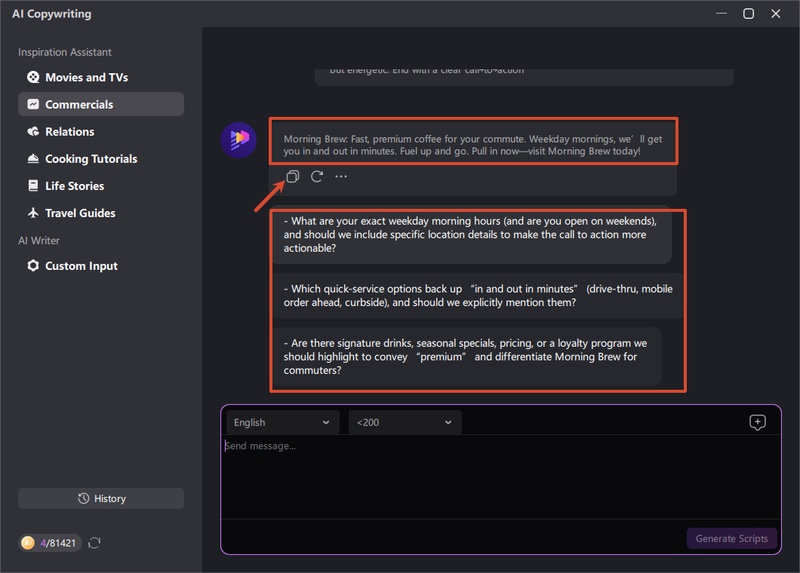
Task: Copy the generated Morning Brew script
Action: pyautogui.click(x=292, y=177)
